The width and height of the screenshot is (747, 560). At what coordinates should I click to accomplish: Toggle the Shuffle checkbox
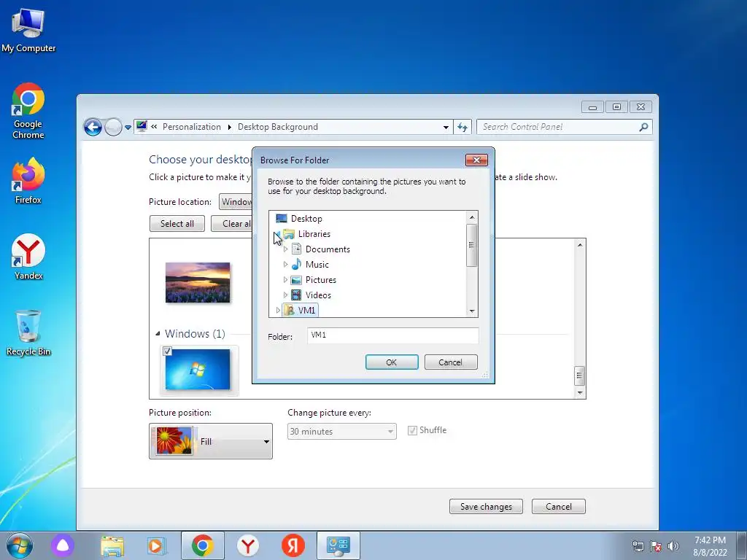(x=412, y=430)
